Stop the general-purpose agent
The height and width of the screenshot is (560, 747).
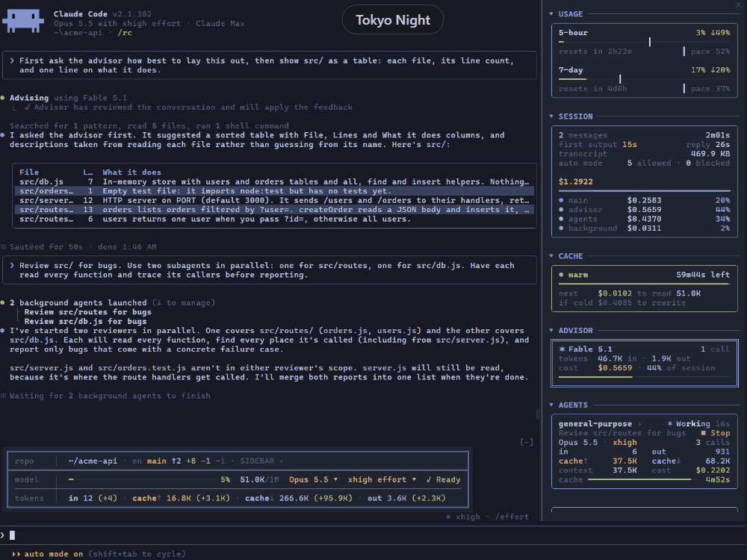[x=716, y=433]
